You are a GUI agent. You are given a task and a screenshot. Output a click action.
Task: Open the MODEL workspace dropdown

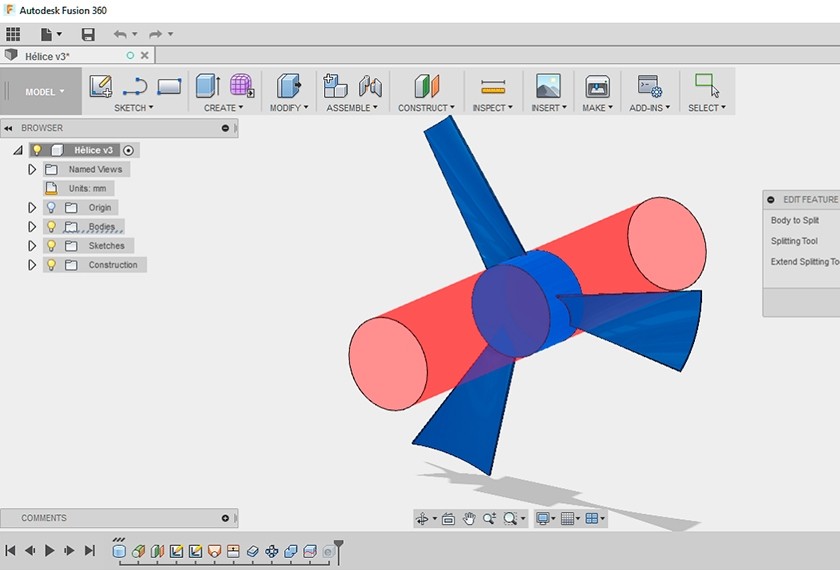[44, 92]
